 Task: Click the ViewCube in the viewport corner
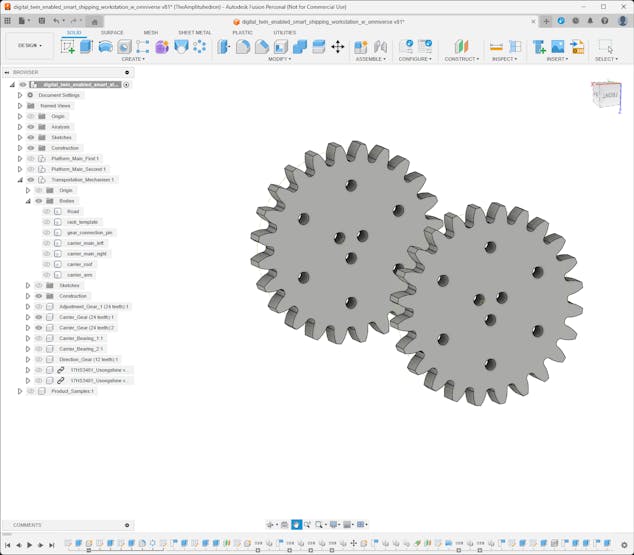[606, 96]
